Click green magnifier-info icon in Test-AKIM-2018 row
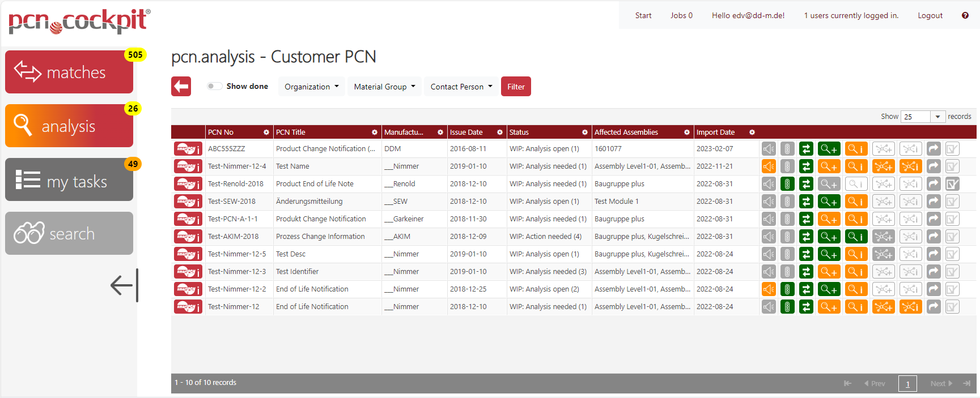The height and width of the screenshot is (398, 980). (x=856, y=237)
